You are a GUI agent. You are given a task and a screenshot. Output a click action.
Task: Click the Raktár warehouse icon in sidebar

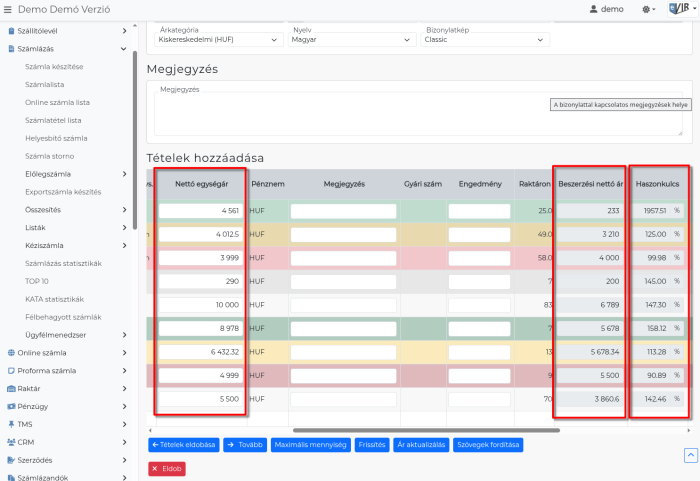coord(10,388)
